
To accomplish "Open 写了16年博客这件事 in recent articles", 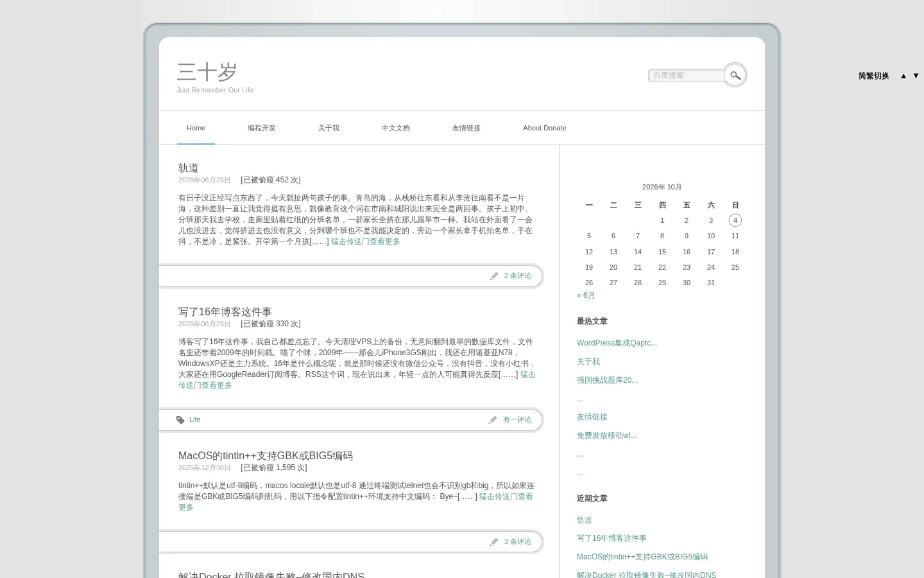I will (x=612, y=538).
